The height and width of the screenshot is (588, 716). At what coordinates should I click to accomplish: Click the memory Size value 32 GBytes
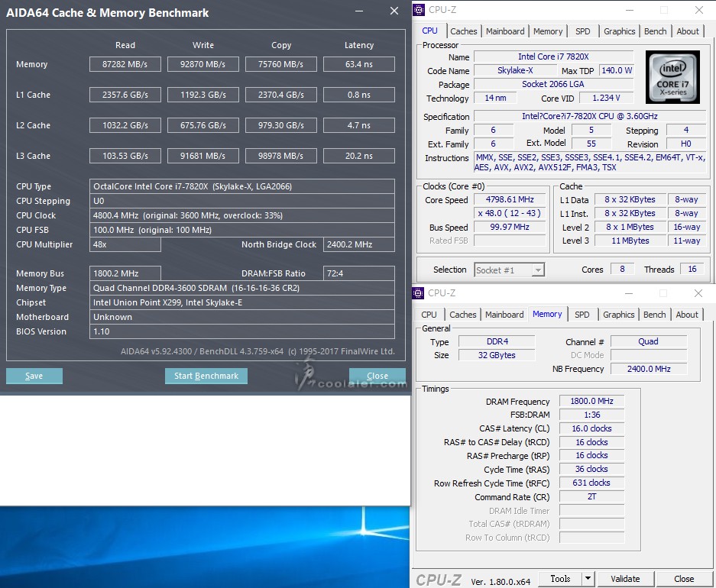497,355
